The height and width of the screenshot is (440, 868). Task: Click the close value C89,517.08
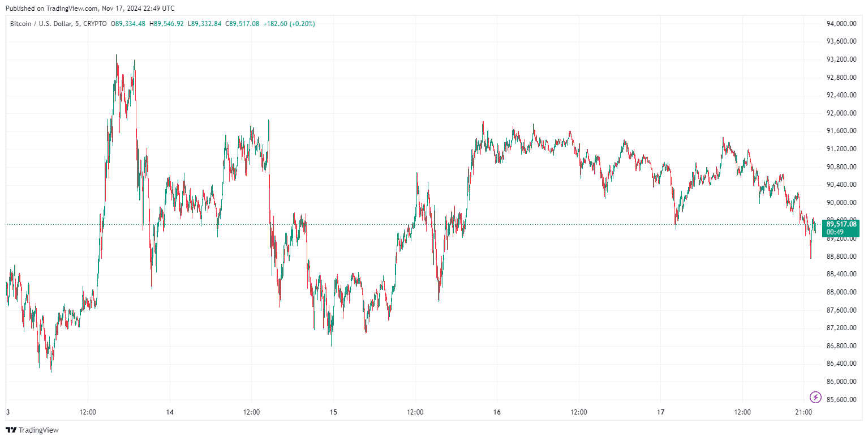(x=242, y=24)
